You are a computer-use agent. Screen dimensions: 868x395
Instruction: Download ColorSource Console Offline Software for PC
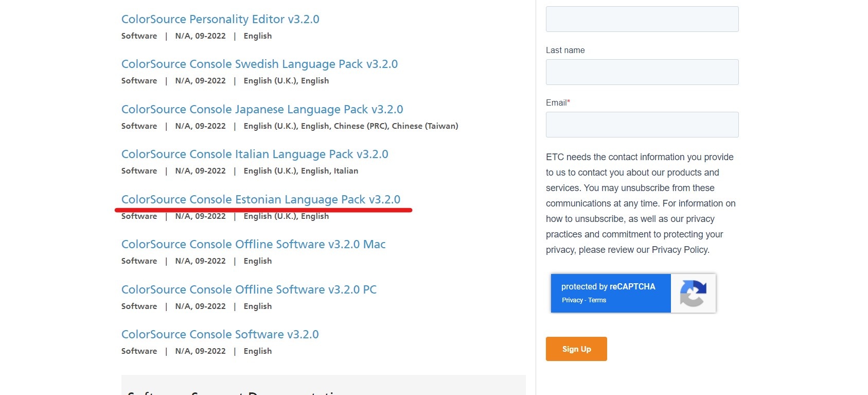coord(249,290)
